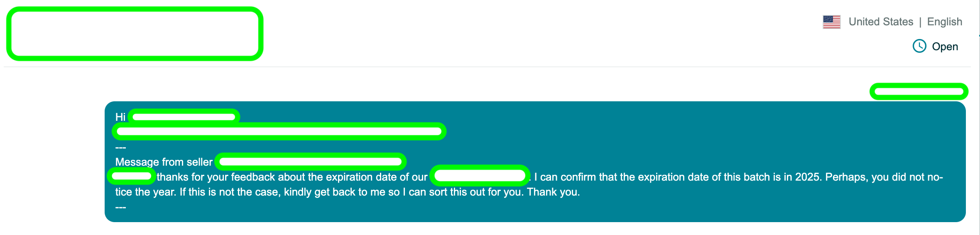
Task: Click the hidden timestamp above the message bubble
Action: [919, 92]
